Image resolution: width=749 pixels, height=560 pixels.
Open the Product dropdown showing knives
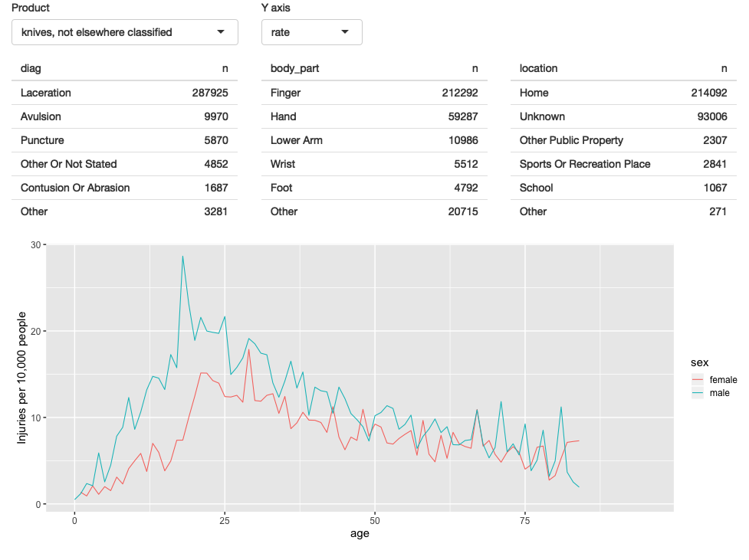click(115, 32)
